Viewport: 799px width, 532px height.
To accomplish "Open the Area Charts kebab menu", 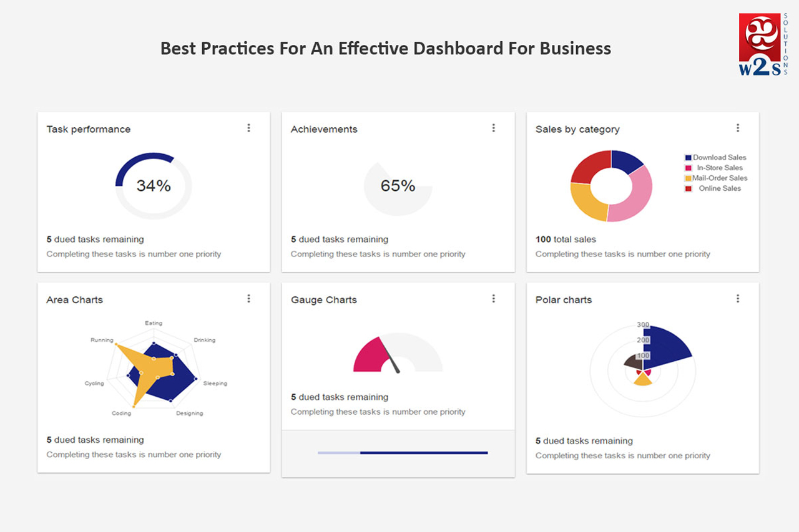I will coord(248,298).
